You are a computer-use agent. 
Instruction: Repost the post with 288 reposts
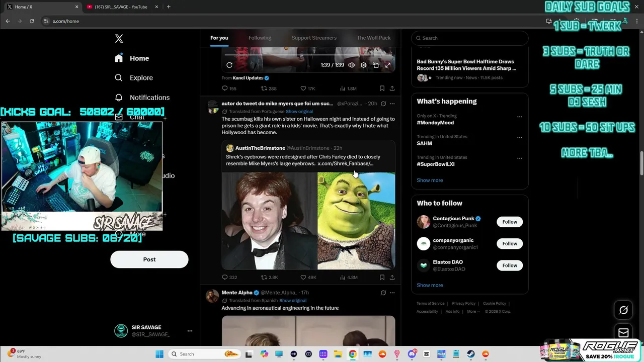click(269, 88)
